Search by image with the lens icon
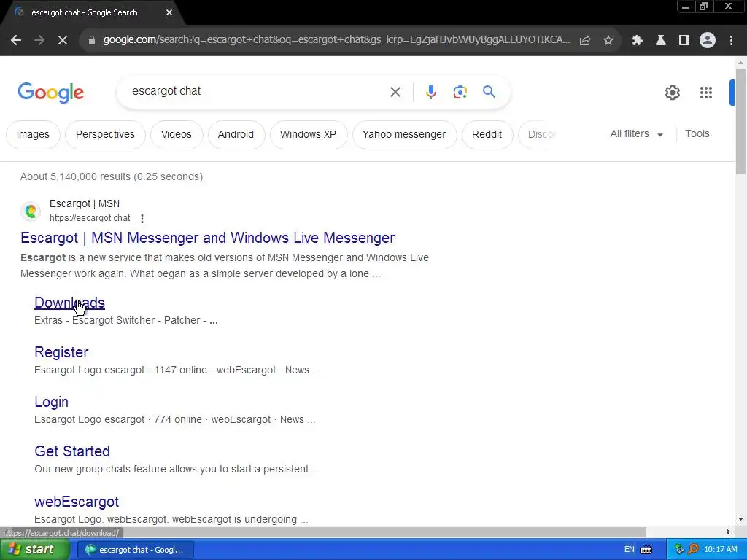Viewport: 747px width, 560px height. (460, 92)
